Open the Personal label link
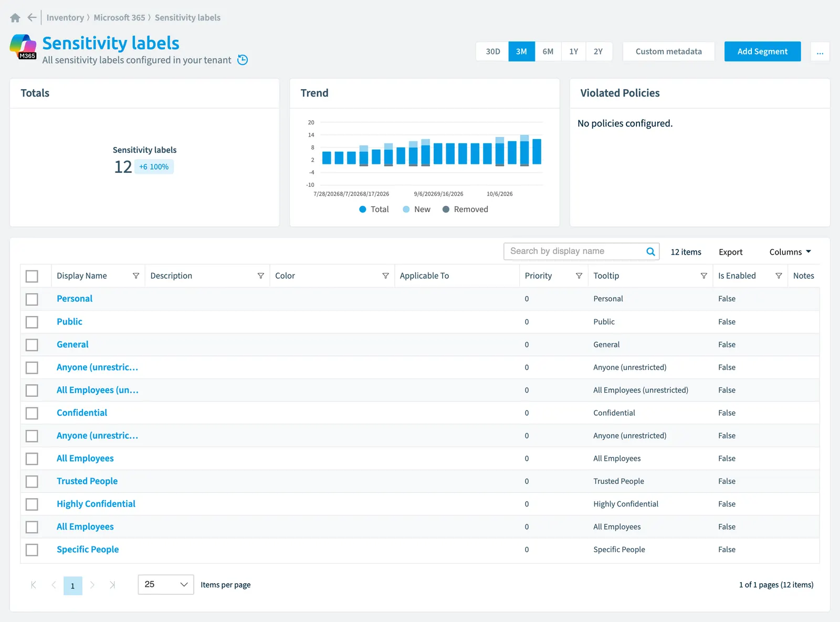The height and width of the screenshot is (622, 840). [x=75, y=299]
